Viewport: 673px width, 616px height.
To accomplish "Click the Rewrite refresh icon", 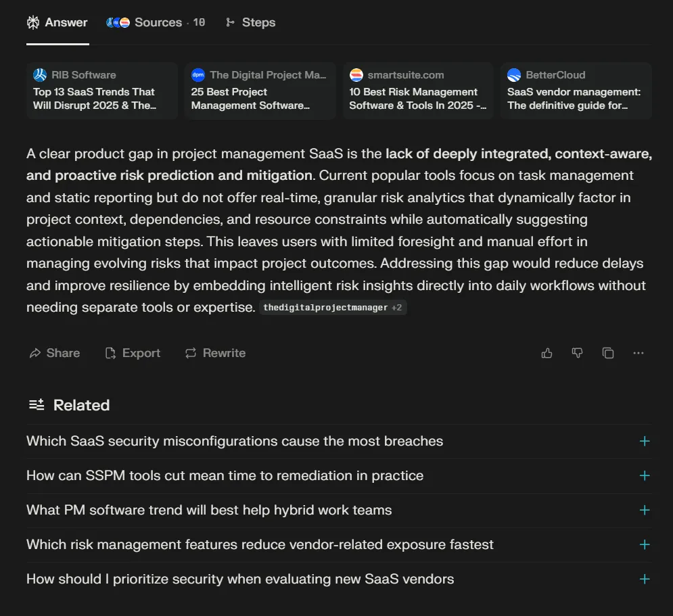I will click(x=191, y=353).
